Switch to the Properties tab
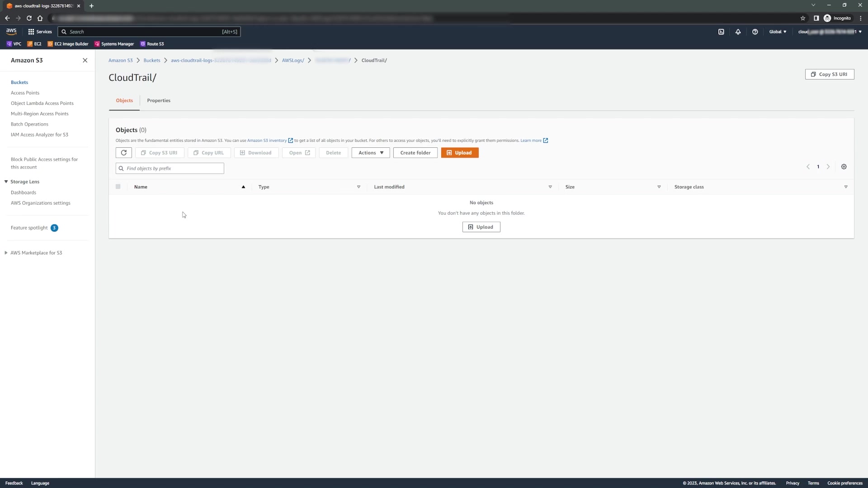This screenshot has width=868, height=488. click(x=158, y=100)
